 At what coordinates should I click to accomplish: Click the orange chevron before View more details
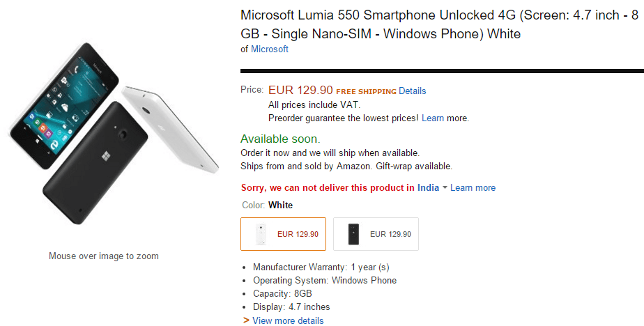[x=246, y=320]
